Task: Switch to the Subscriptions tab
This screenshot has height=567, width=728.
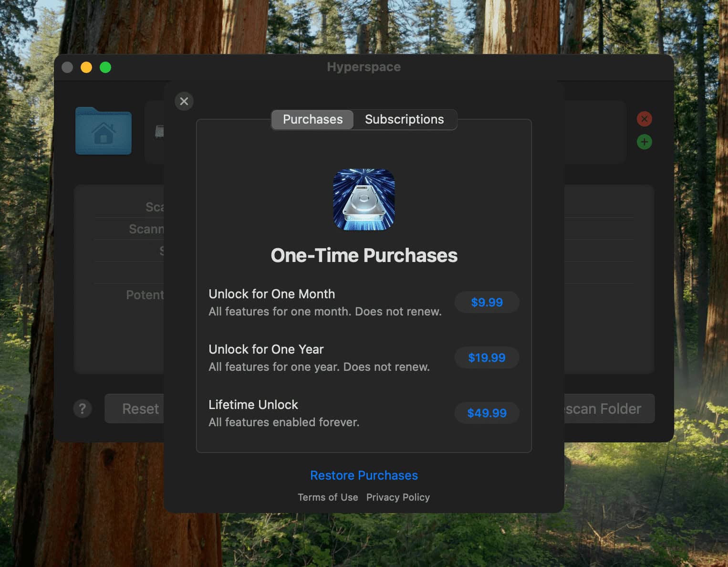Action: point(405,119)
